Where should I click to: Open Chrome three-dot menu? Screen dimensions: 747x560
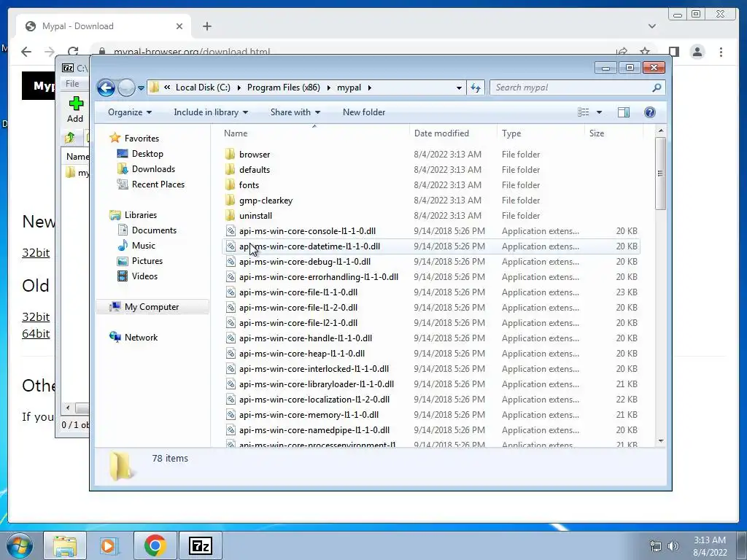pos(721,52)
